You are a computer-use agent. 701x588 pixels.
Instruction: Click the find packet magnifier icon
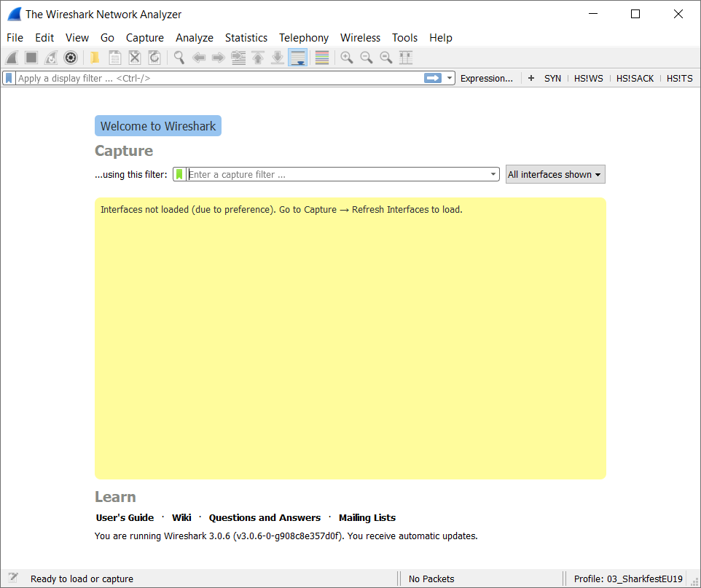click(179, 58)
